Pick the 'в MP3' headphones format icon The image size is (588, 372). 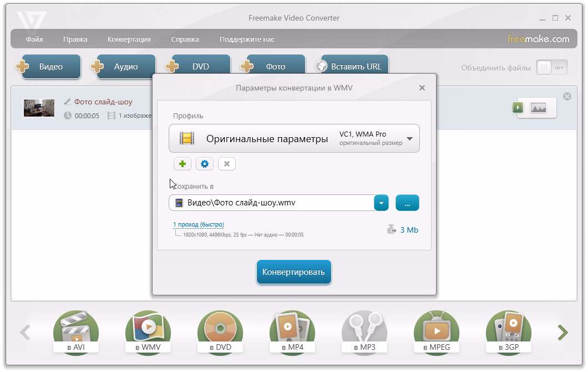(364, 333)
